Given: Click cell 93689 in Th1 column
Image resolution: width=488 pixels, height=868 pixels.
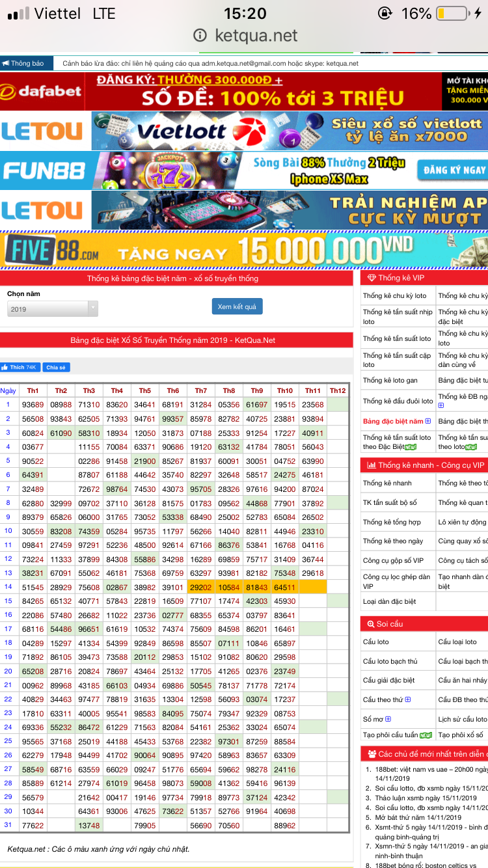Looking at the screenshot, I should click(x=33, y=405).
